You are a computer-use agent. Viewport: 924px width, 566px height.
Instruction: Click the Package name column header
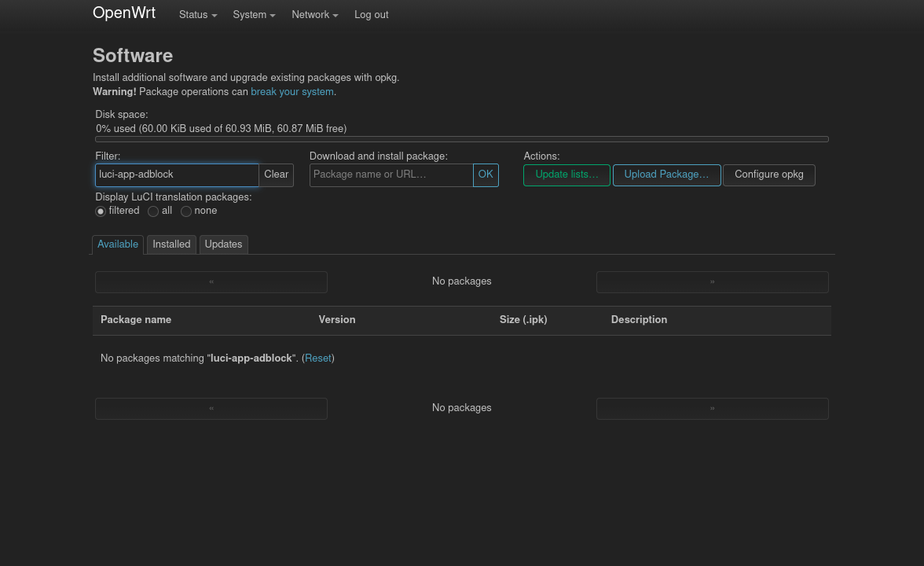136,320
